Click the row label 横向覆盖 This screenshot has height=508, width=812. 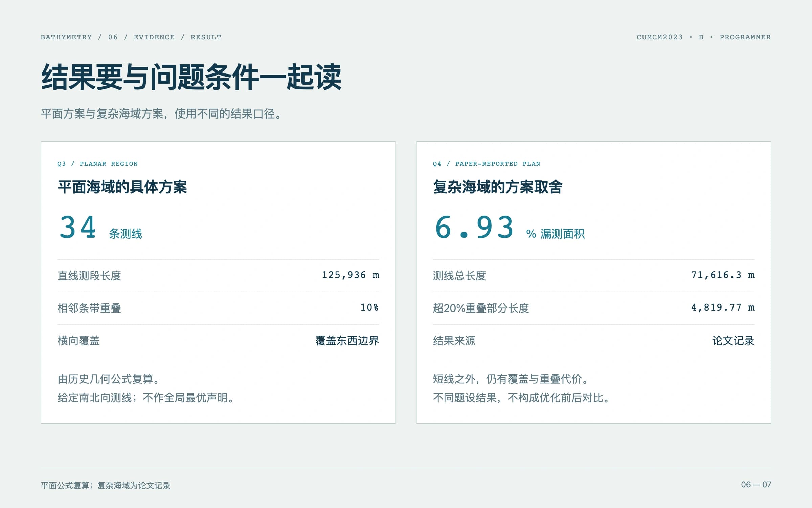pyautogui.click(x=78, y=341)
